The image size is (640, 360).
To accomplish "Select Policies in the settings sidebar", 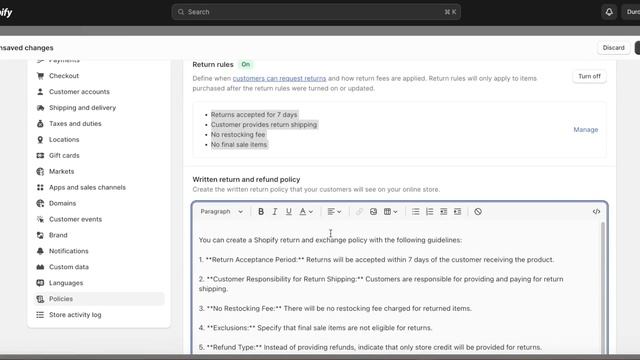I will 99,299.
